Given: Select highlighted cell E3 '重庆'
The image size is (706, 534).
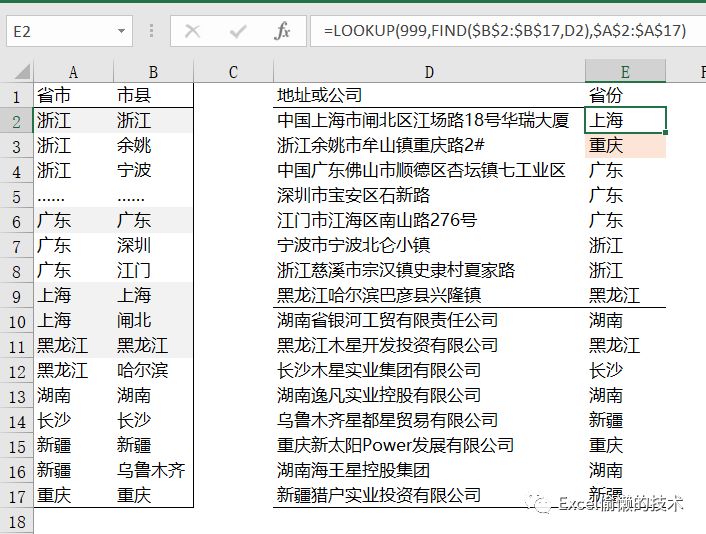Looking at the screenshot, I should (625, 145).
